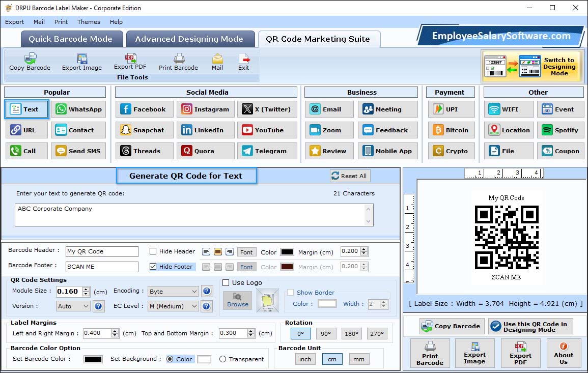This screenshot has height=373, width=588.
Task: Choose LinkedIn QR code type
Action: click(x=206, y=130)
